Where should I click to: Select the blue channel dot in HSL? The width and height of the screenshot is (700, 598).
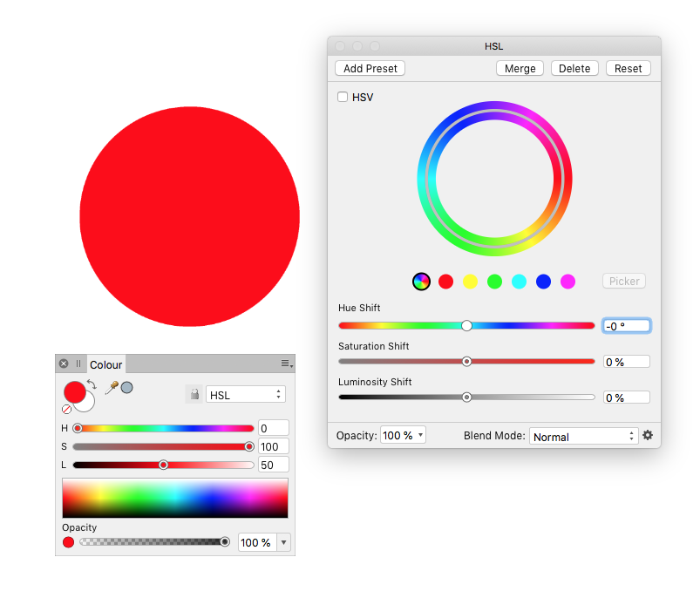[x=543, y=282]
